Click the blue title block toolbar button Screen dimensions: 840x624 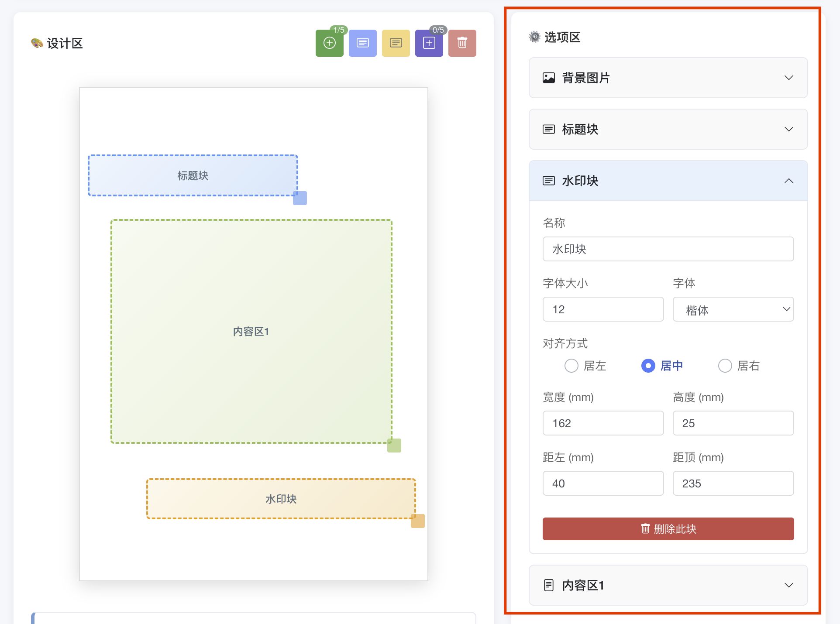(x=362, y=43)
